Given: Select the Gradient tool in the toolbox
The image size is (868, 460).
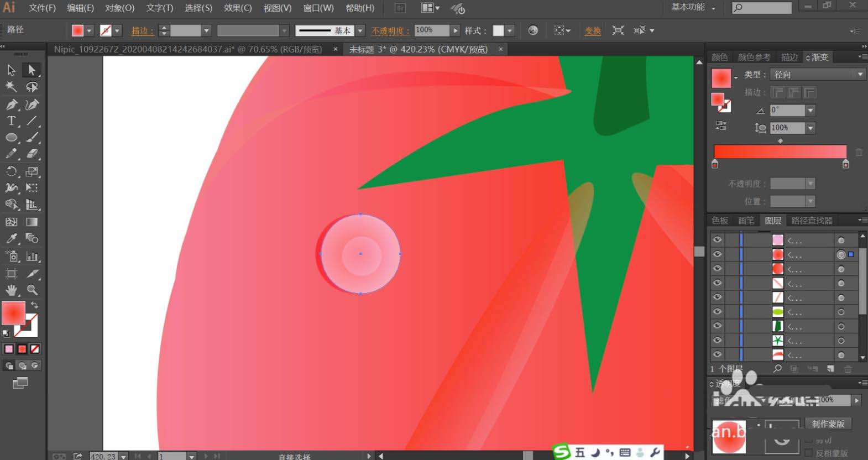Looking at the screenshot, I should point(32,222).
